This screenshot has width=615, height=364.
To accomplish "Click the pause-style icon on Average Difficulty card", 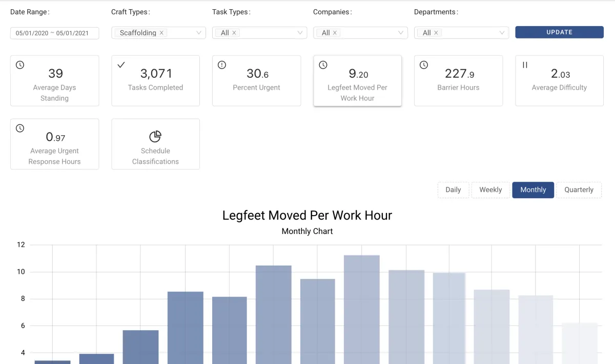I will (x=524, y=65).
